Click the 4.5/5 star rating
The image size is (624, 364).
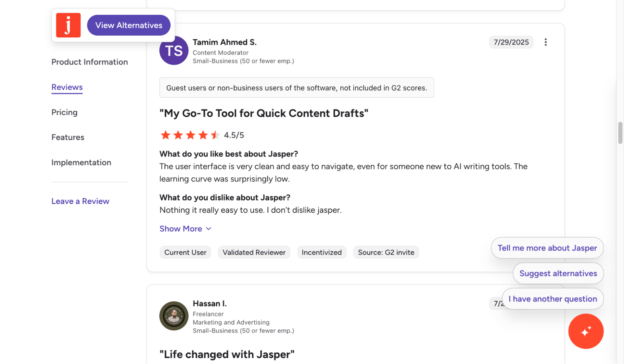click(x=202, y=135)
